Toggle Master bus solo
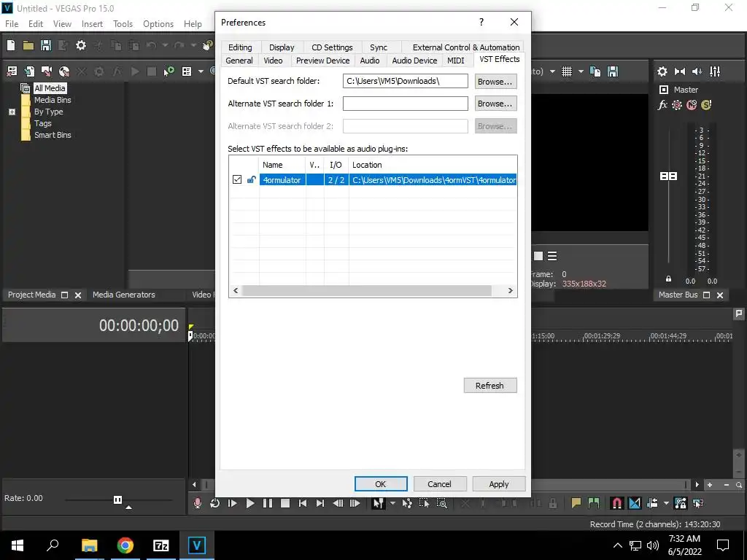 coord(706,105)
